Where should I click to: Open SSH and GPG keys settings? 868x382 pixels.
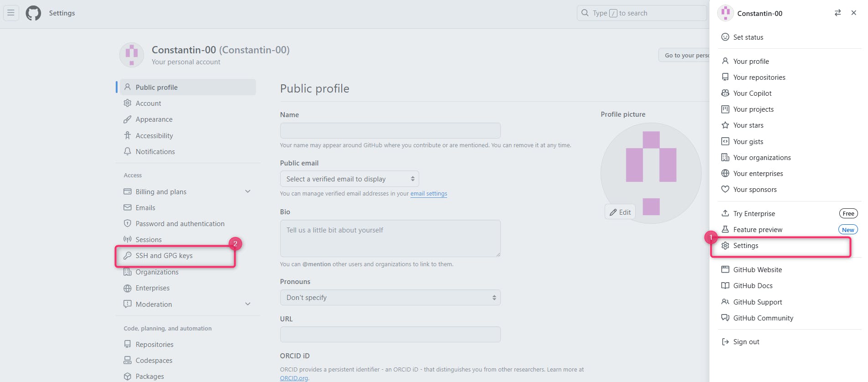(164, 256)
